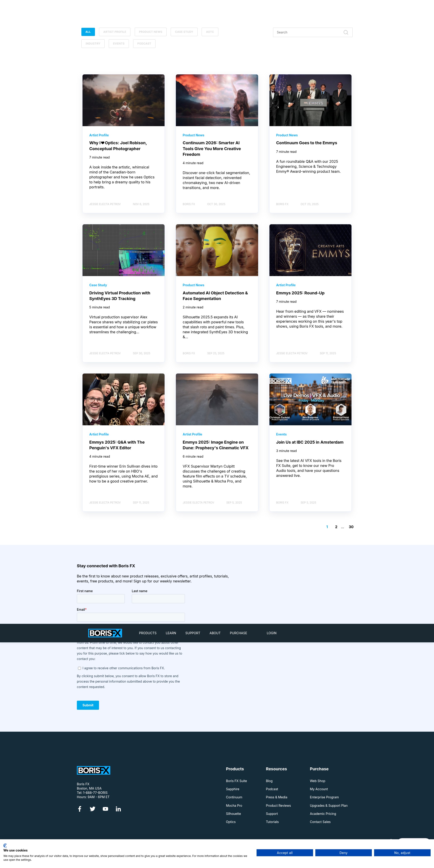
Task: Open Joel Robison article thumbnail
Action: (123, 100)
